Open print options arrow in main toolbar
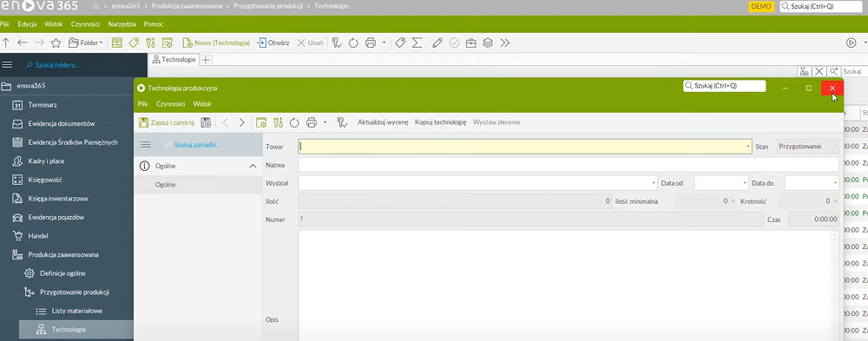 (384, 43)
